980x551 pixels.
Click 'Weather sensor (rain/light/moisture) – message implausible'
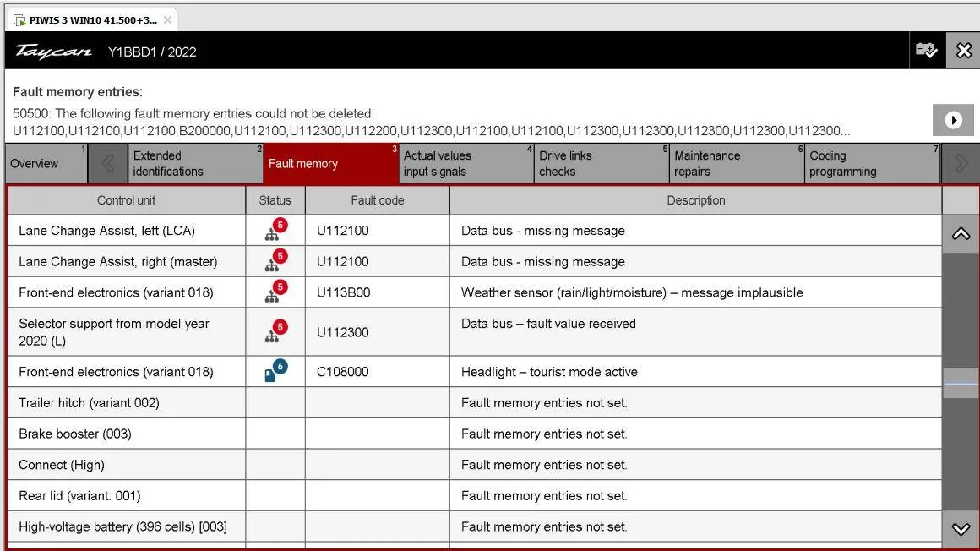point(632,292)
